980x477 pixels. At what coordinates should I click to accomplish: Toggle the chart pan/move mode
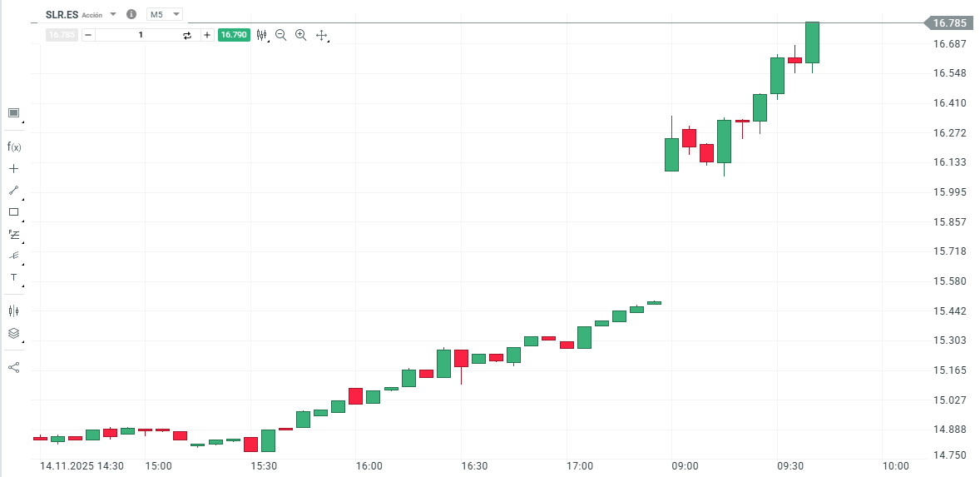point(322,35)
